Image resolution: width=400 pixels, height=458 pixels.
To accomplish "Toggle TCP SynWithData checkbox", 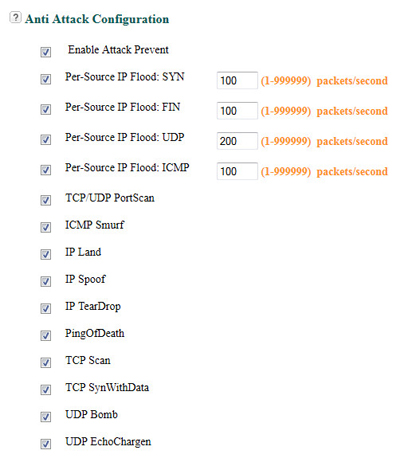I will point(46,389).
